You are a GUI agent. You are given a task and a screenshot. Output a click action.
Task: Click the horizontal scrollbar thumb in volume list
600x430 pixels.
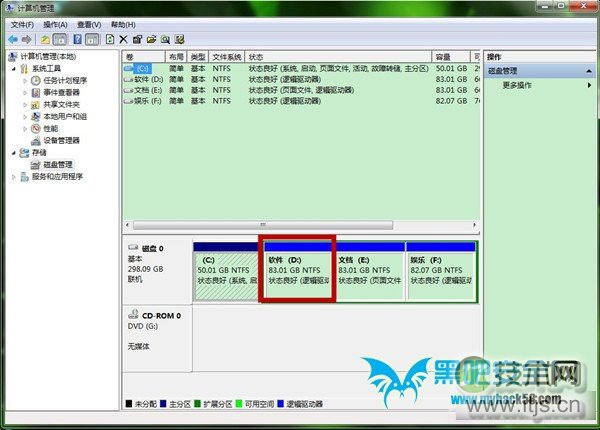coord(263,225)
